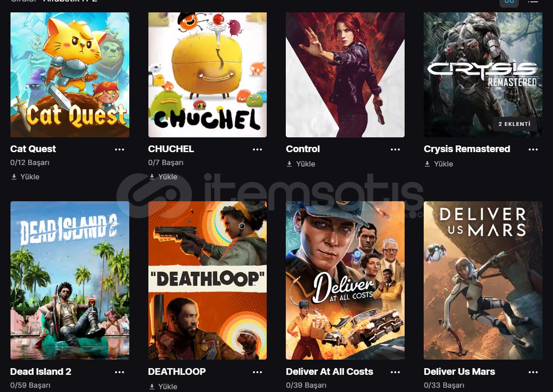Click Yükle under Cat Quest
Image resolution: width=553 pixels, height=392 pixels.
[x=25, y=176]
